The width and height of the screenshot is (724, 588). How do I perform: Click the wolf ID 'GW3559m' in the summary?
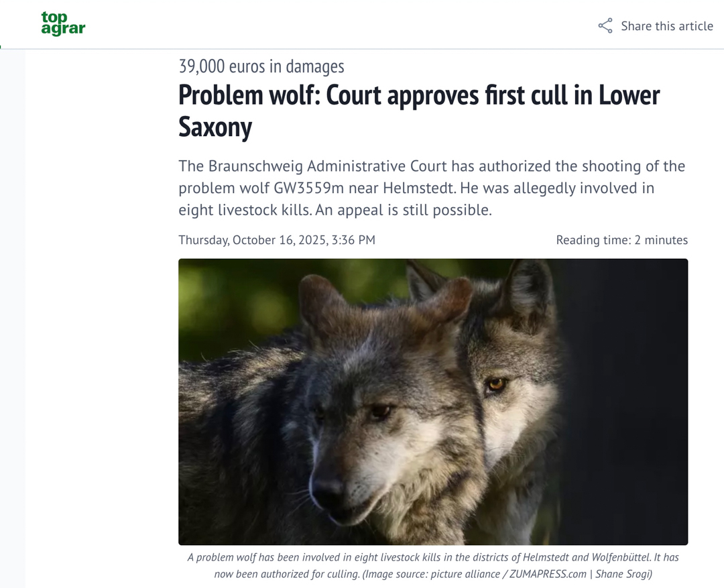tap(308, 188)
